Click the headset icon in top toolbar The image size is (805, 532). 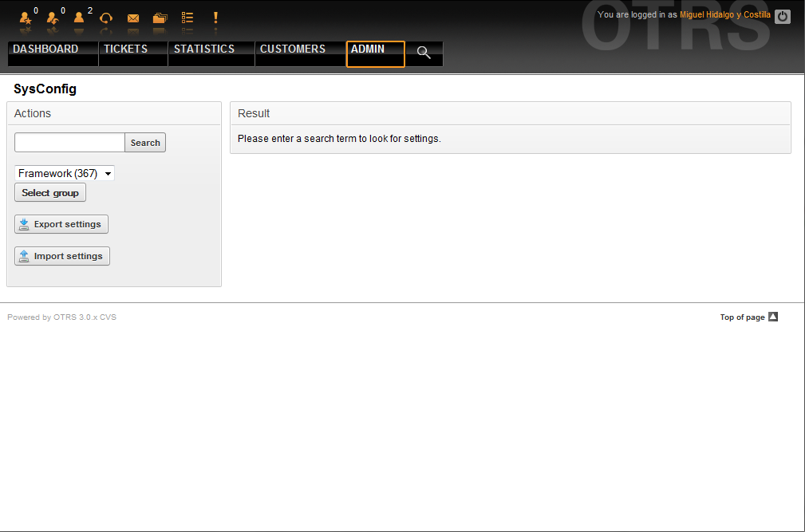tap(105, 18)
